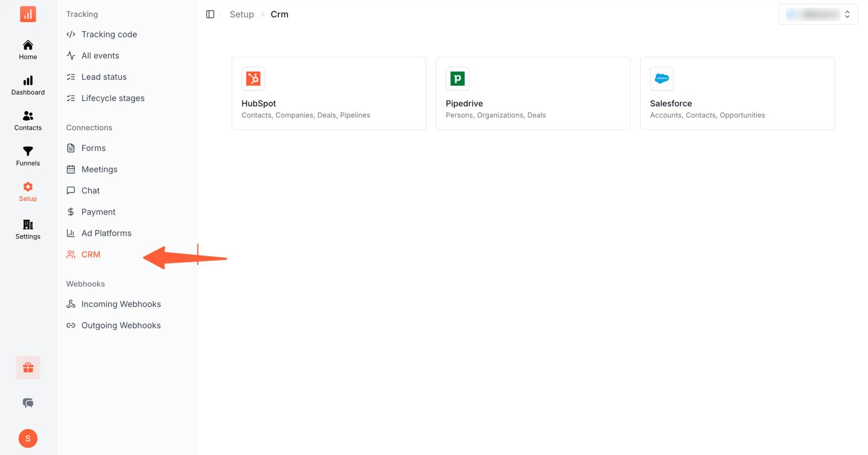Screen dimensions: 868x455
Task: Open Forms connection page
Action: point(93,148)
